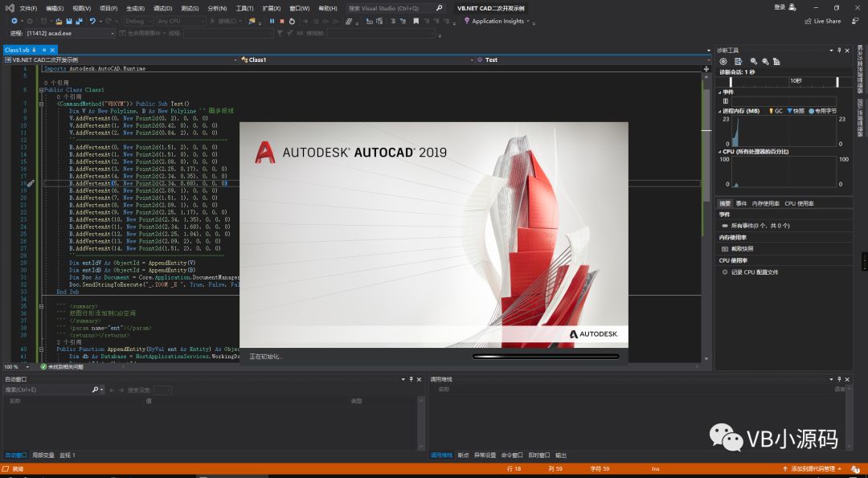Open the 文件(F) menu
This screenshot has height=478, width=868.
pyautogui.click(x=28, y=8)
